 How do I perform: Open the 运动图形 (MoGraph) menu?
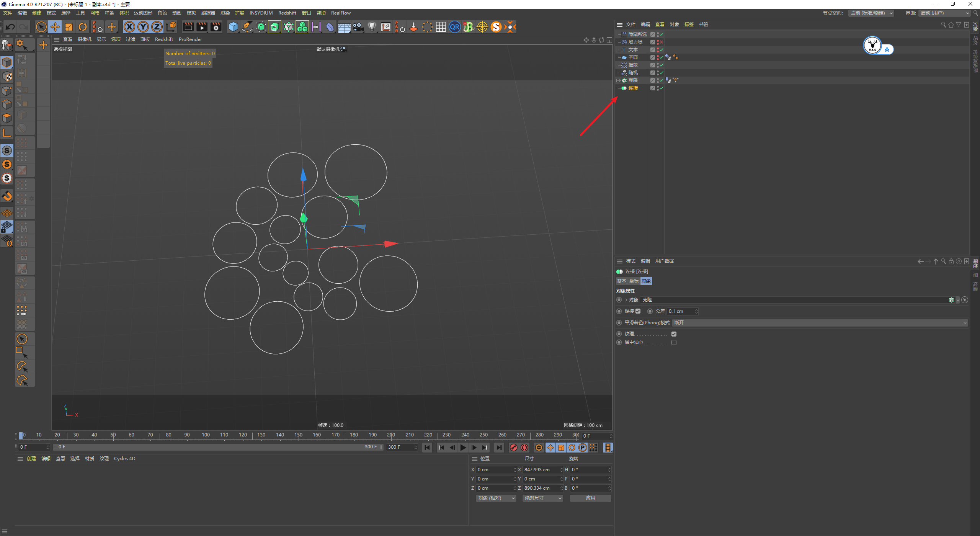pos(143,13)
